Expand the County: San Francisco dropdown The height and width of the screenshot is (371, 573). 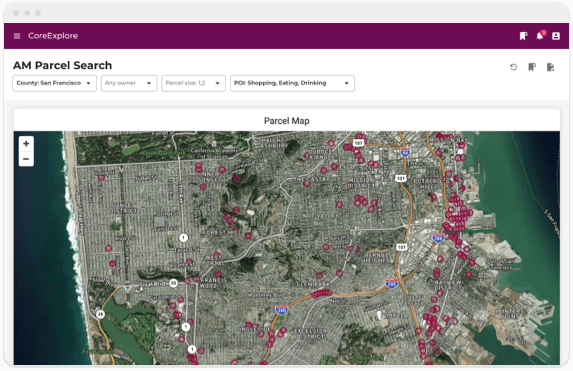point(54,83)
